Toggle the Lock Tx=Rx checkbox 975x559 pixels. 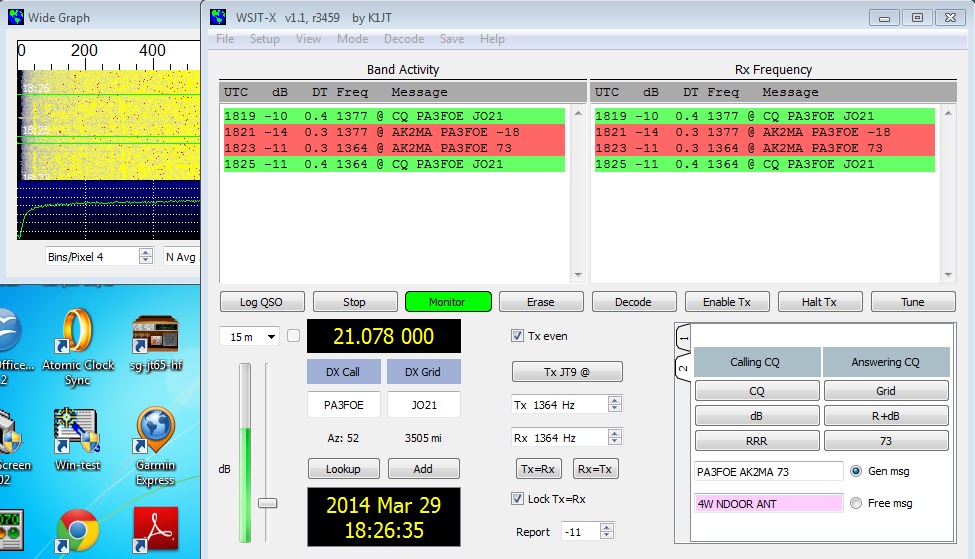coord(517,499)
